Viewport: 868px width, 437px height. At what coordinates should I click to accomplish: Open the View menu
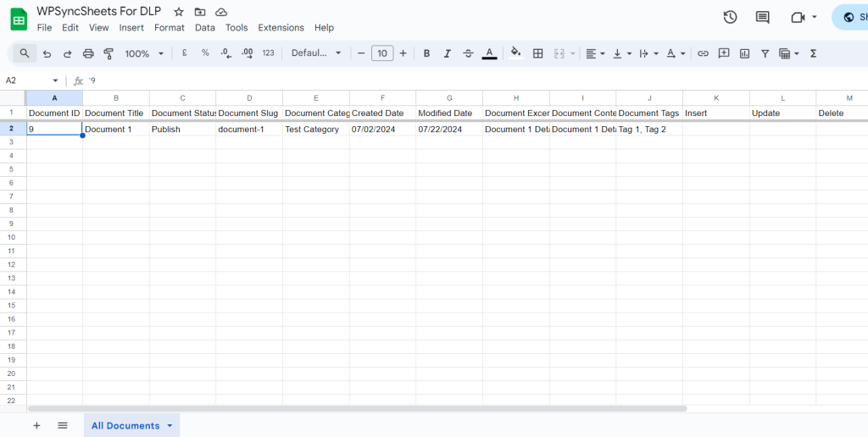tap(99, 28)
